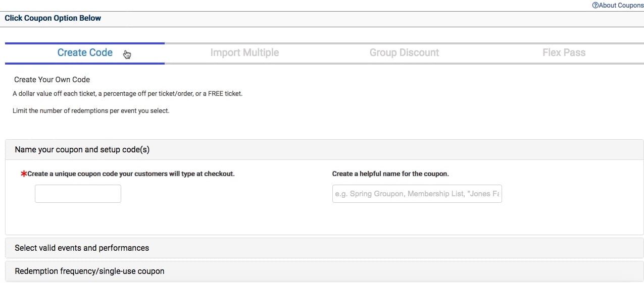Click the blue underline beneath Create Code
Screen dimensions: 644x283
[x=85, y=64]
